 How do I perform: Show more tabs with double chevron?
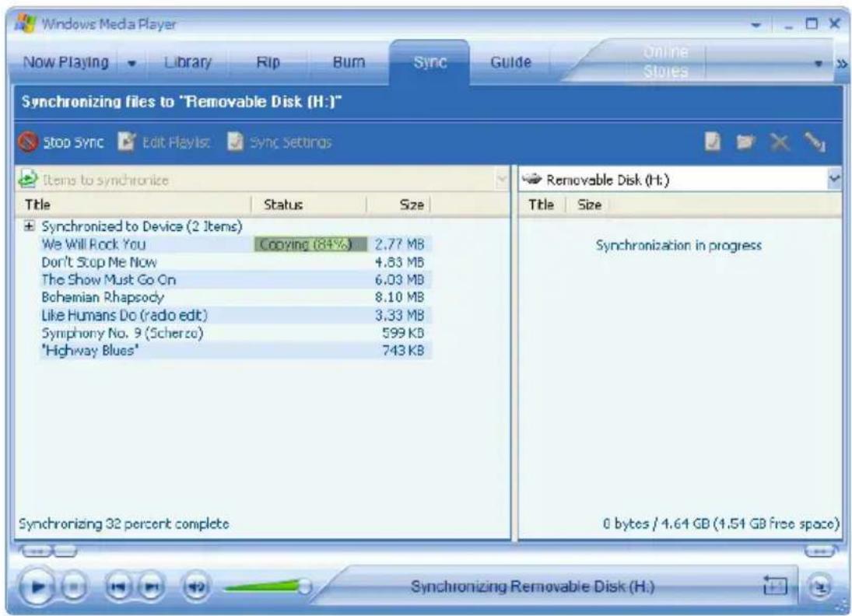(x=842, y=64)
